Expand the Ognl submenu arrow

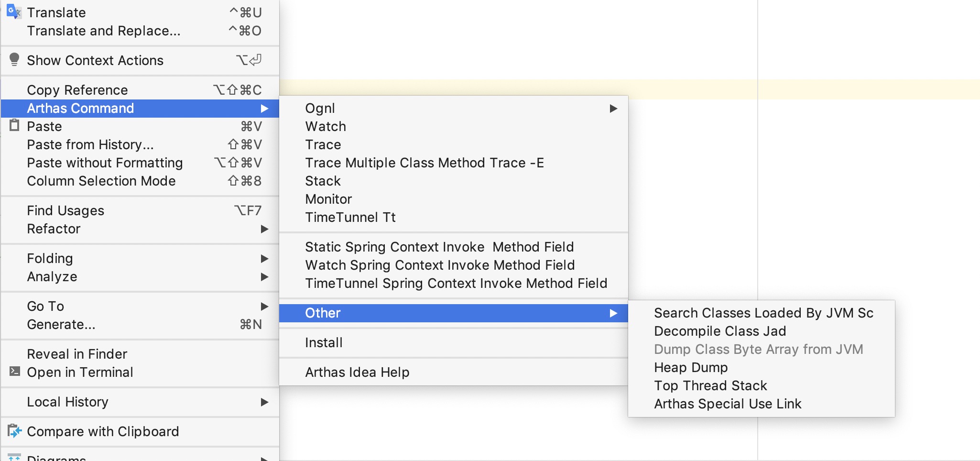613,109
